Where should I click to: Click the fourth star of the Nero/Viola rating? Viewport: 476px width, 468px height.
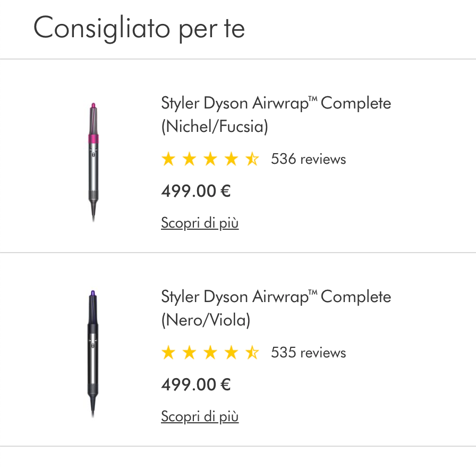[x=231, y=353]
